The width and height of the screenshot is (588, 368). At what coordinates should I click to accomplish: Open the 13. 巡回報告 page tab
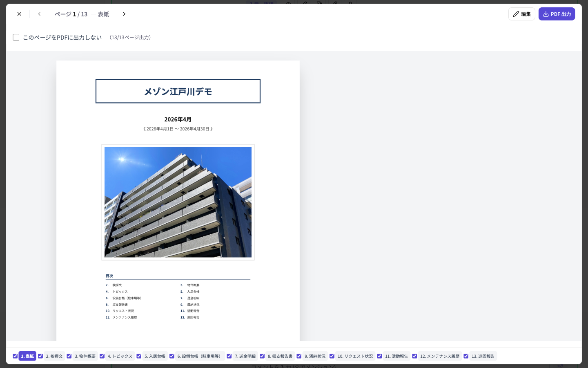483,356
